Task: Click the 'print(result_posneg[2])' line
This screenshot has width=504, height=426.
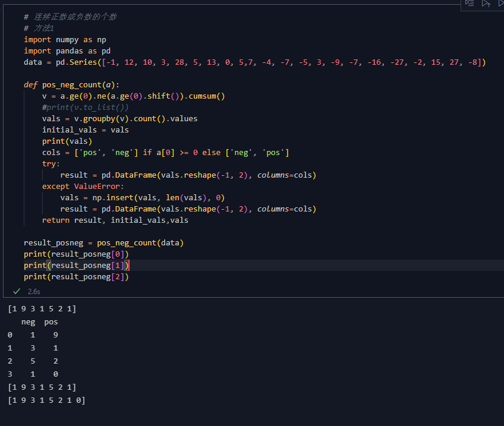Action: coord(76,277)
